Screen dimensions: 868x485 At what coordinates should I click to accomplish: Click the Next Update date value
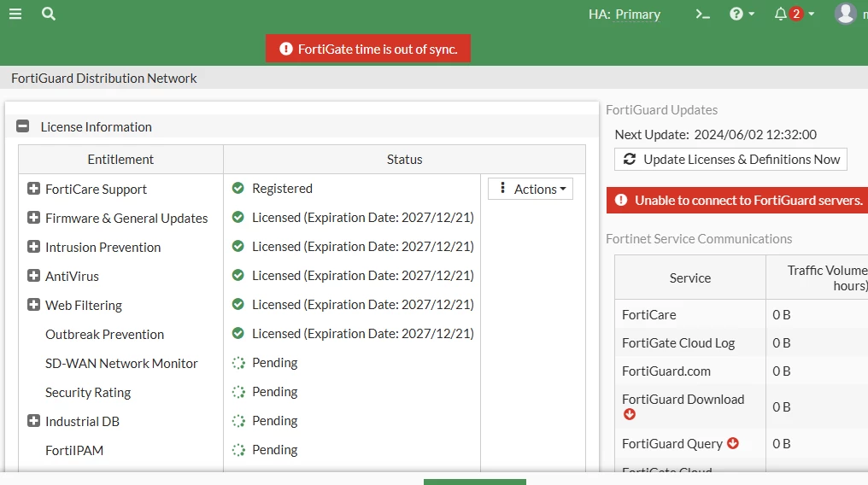coord(755,134)
